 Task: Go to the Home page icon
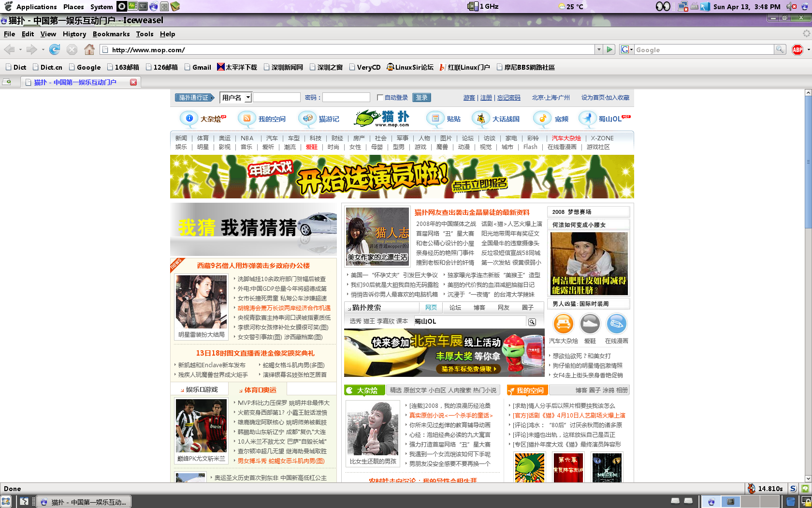(x=89, y=49)
